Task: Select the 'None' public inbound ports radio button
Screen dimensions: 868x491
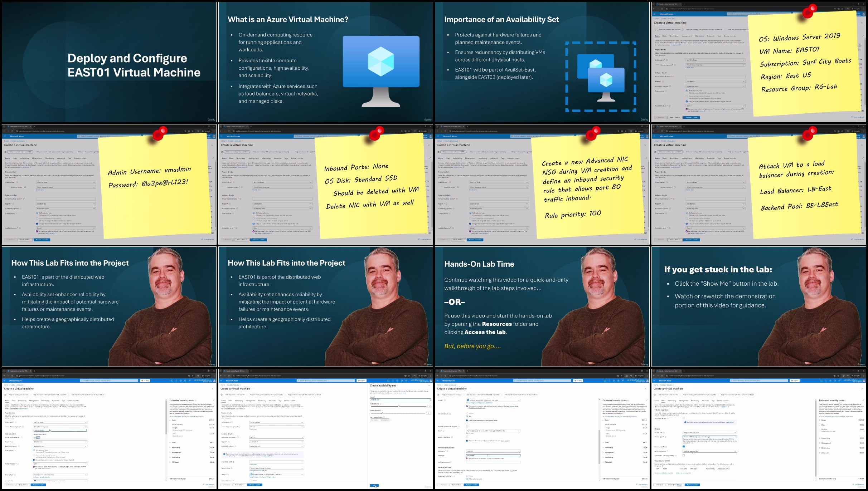Action: click(x=467, y=476)
